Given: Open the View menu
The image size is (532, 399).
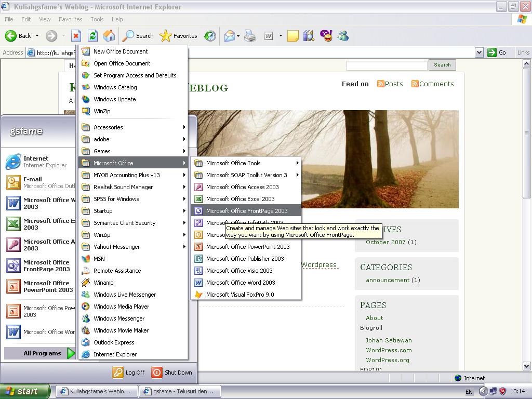Looking at the screenshot, I should [45, 19].
